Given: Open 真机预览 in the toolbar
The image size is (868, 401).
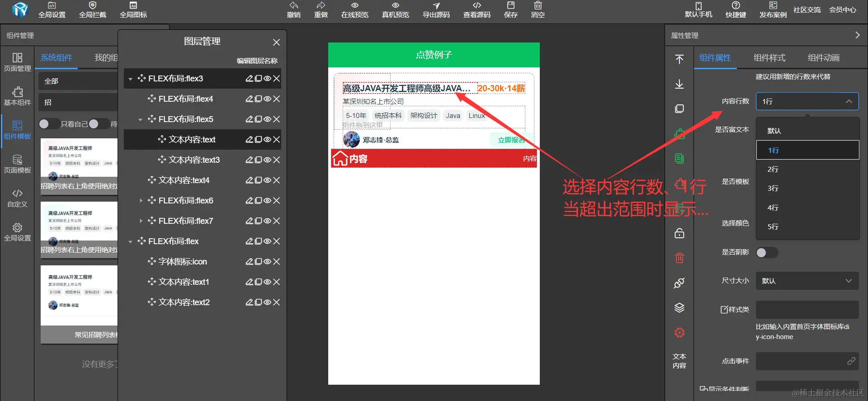Looking at the screenshot, I should point(396,10).
